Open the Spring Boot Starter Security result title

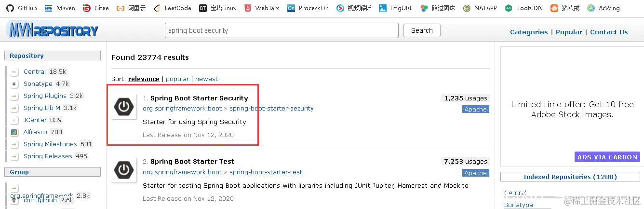point(199,98)
